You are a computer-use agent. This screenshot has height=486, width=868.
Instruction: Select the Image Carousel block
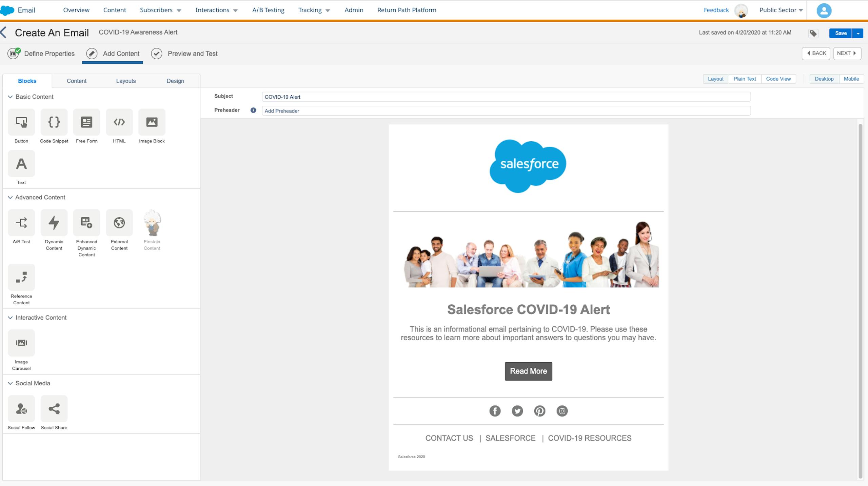coord(21,343)
